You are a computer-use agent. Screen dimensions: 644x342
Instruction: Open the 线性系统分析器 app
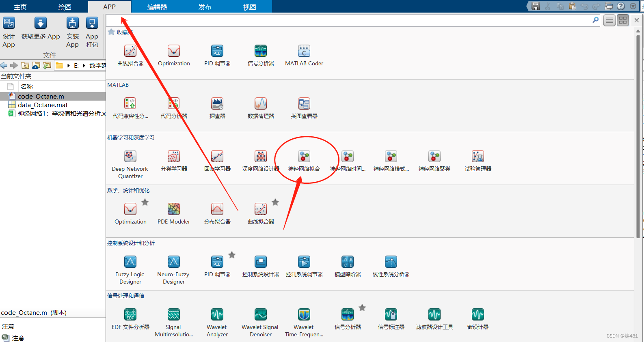(x=391, y=267)
